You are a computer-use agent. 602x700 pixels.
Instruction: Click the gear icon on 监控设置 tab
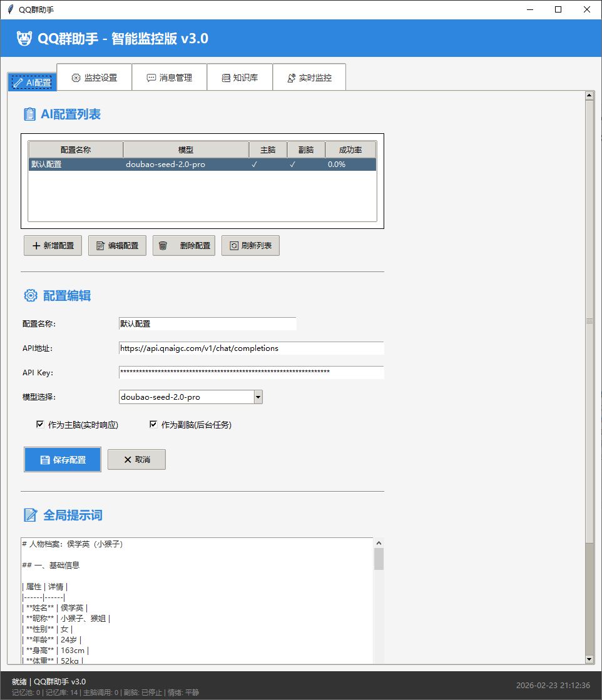(76, 78)
